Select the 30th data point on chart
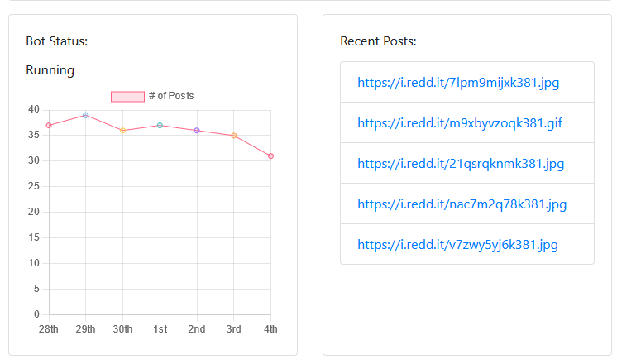 (x=122, y=131)
